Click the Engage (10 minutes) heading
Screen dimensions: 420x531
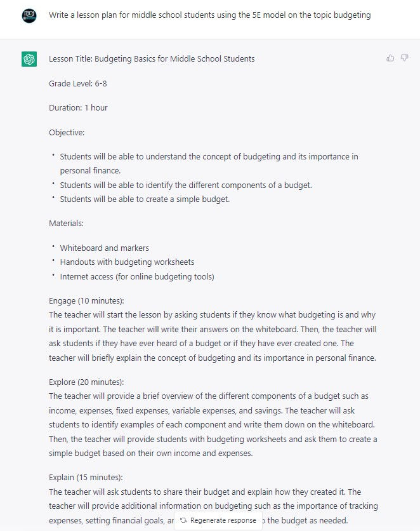[86, 300]
